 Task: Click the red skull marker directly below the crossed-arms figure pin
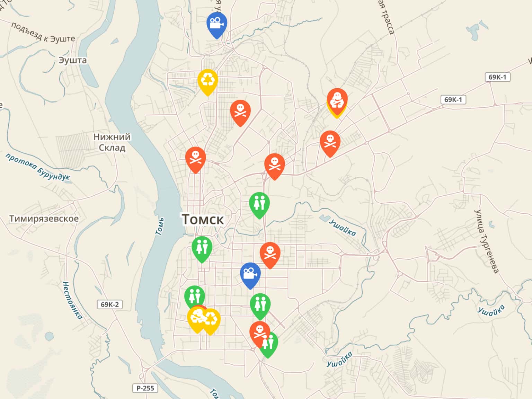[330, 142]
